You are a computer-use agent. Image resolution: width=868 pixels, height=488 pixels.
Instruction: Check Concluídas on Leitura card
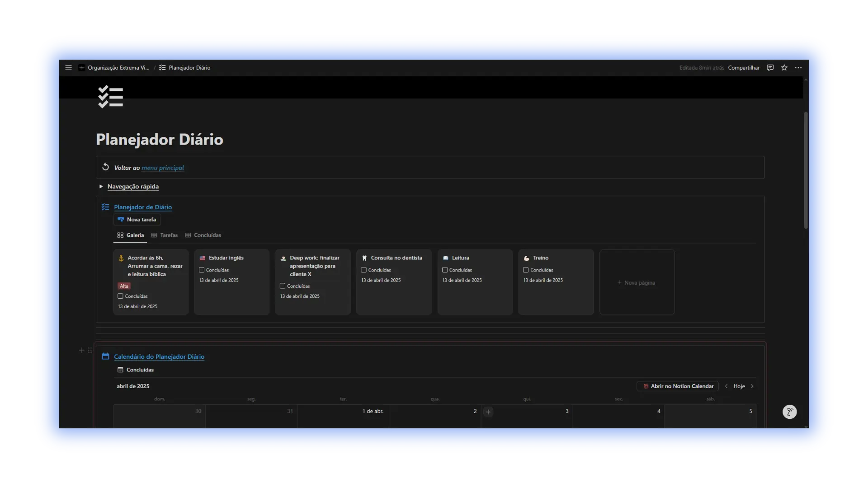point(445,270)
